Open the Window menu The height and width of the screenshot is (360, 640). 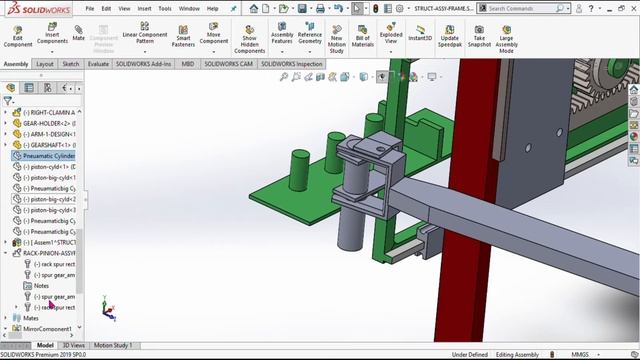click(189, 8)
